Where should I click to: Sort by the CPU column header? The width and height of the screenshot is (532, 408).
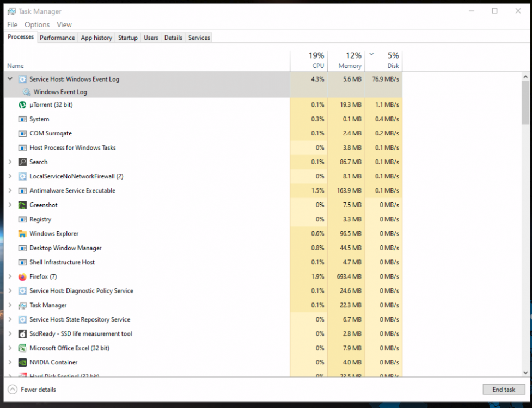pyautogui.click(x=309, y=61)
